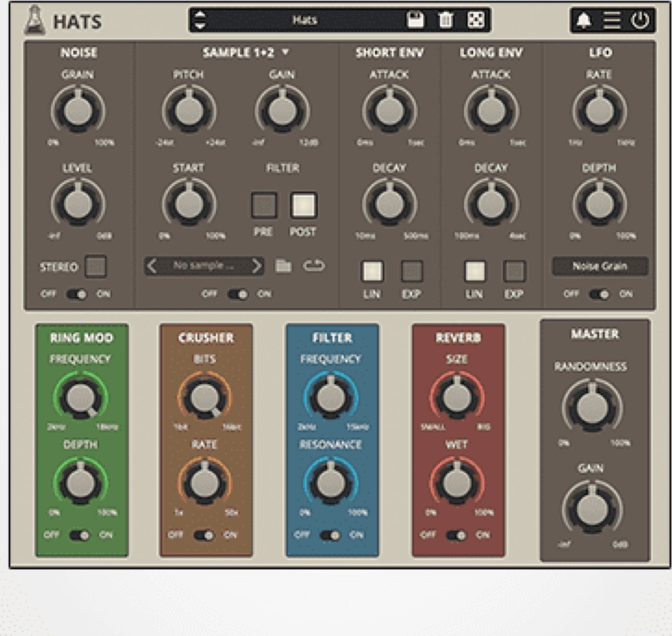Toggle the Filter effect on/off switch
This screenshot has width=672, height=636.
point(330,535)
